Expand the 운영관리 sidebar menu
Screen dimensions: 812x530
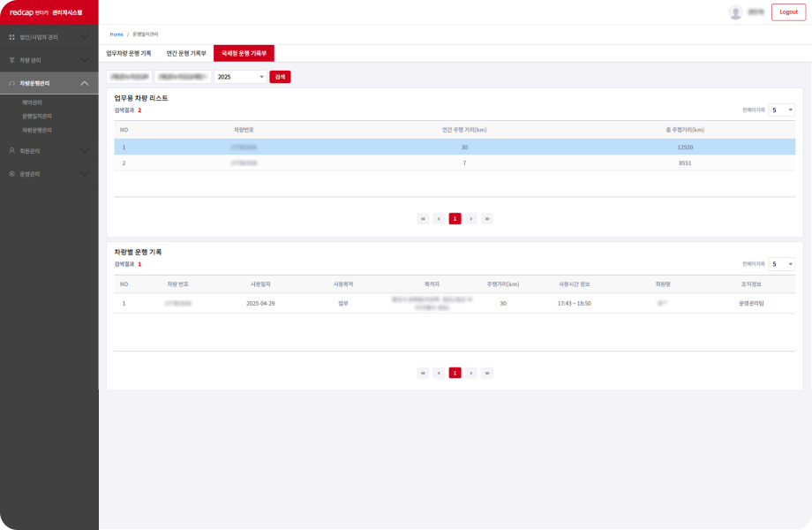pyautogui.click(x=84, y=174)
